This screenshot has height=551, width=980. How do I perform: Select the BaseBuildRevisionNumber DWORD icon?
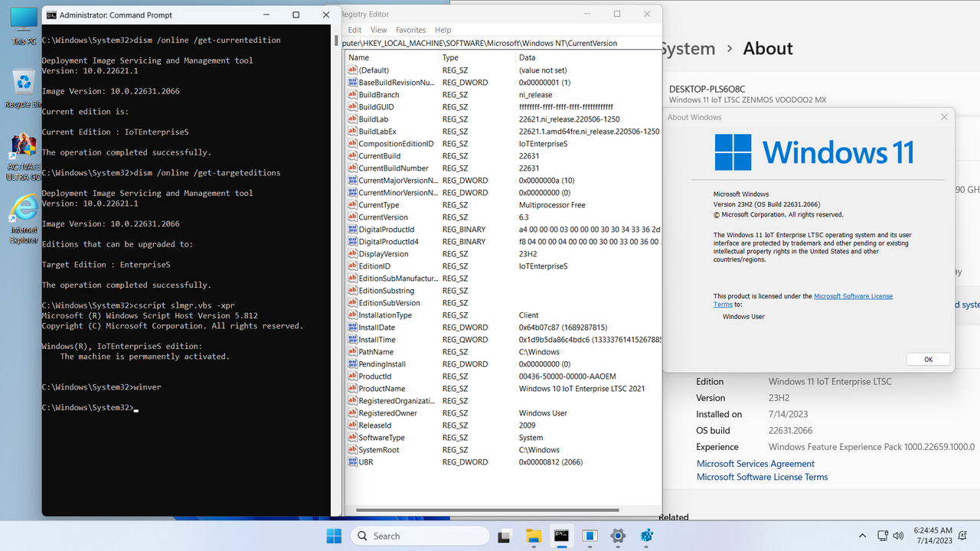pyautogui.click(x=352, y=83)
